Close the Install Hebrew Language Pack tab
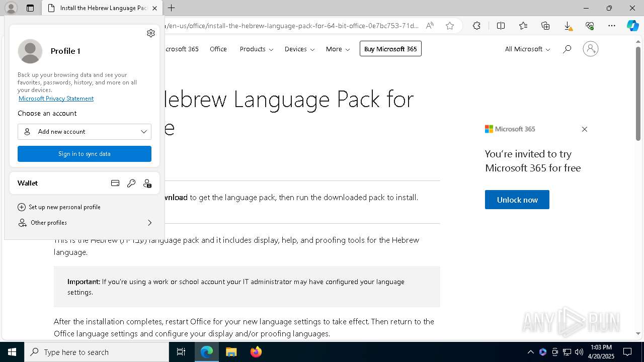 pos(154,8)
